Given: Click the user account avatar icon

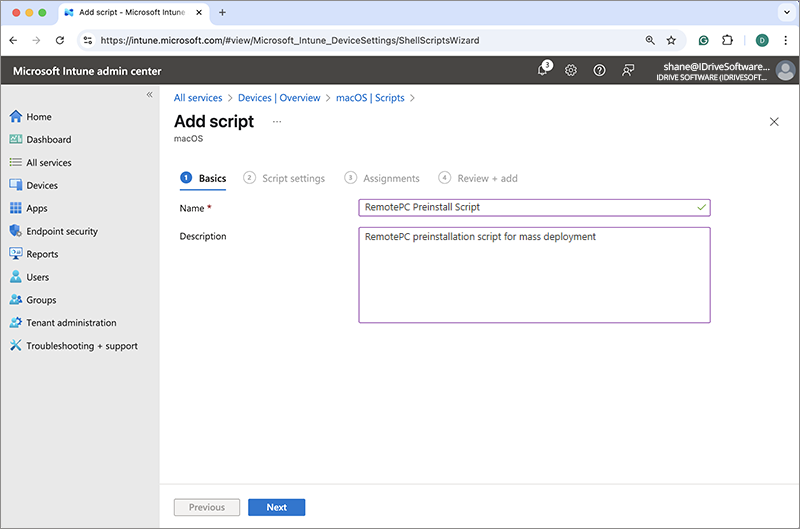Looking at the screenshot, I should tap(785, 71).
